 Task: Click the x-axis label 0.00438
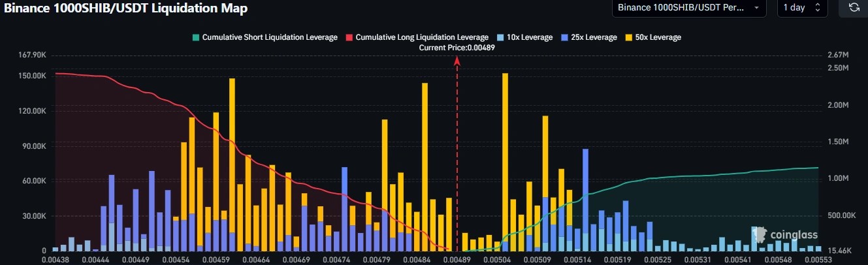click(x=54, y=259)
